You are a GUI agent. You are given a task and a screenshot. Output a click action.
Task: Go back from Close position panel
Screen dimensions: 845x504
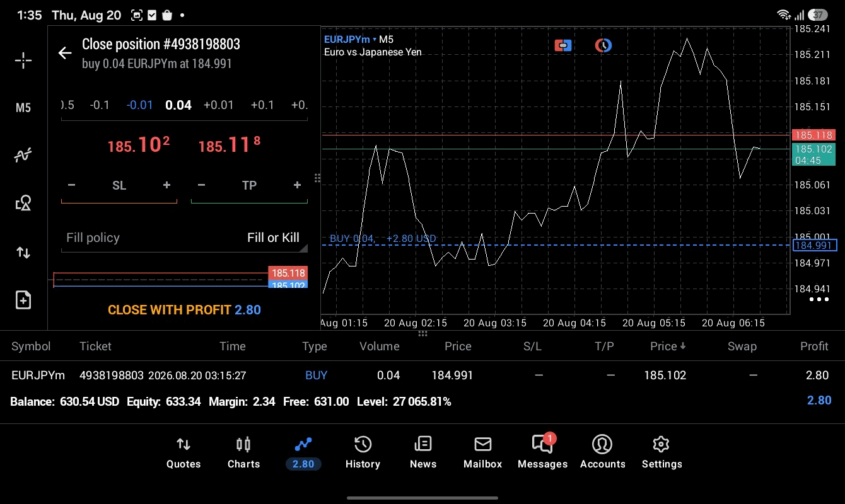point(65,53)
